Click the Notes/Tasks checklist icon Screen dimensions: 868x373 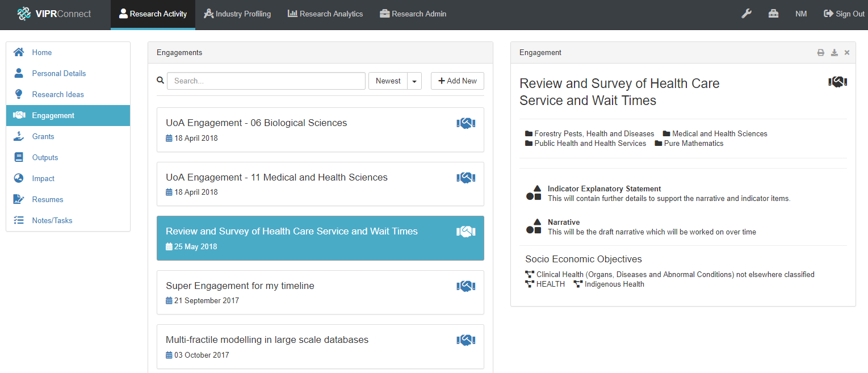click(19, 220)
